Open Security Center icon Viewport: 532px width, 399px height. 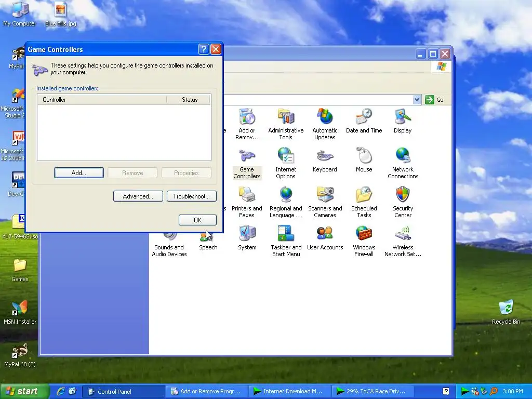403,202
